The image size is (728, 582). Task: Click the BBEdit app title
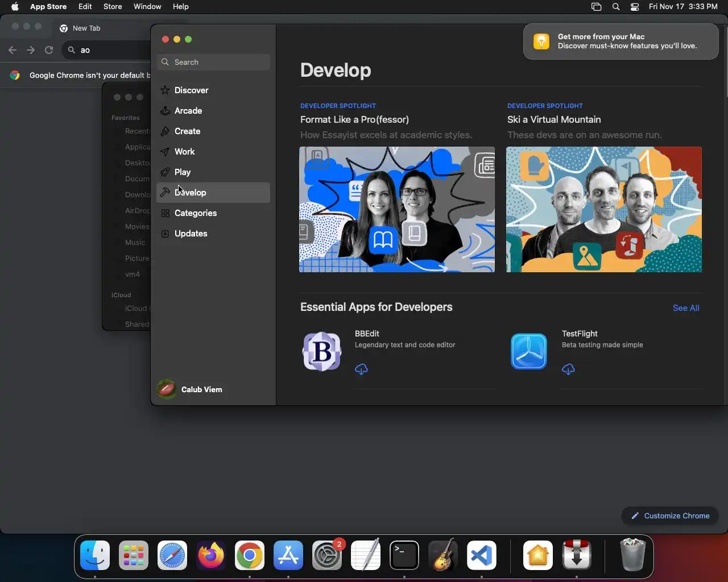(367, 334)
